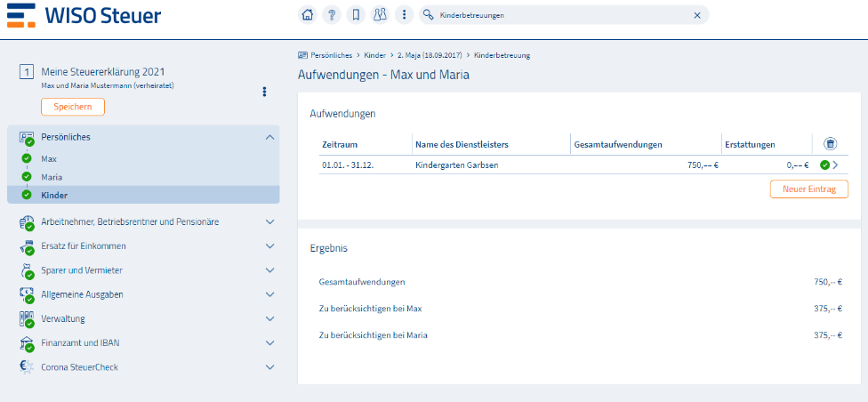Click the Neuer Eintrag button
868x402 pixels.
[x=808, y=189]
